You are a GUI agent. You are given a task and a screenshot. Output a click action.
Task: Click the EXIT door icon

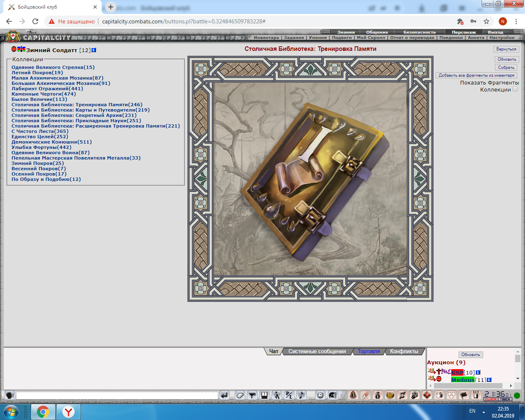tap(476, 395)
